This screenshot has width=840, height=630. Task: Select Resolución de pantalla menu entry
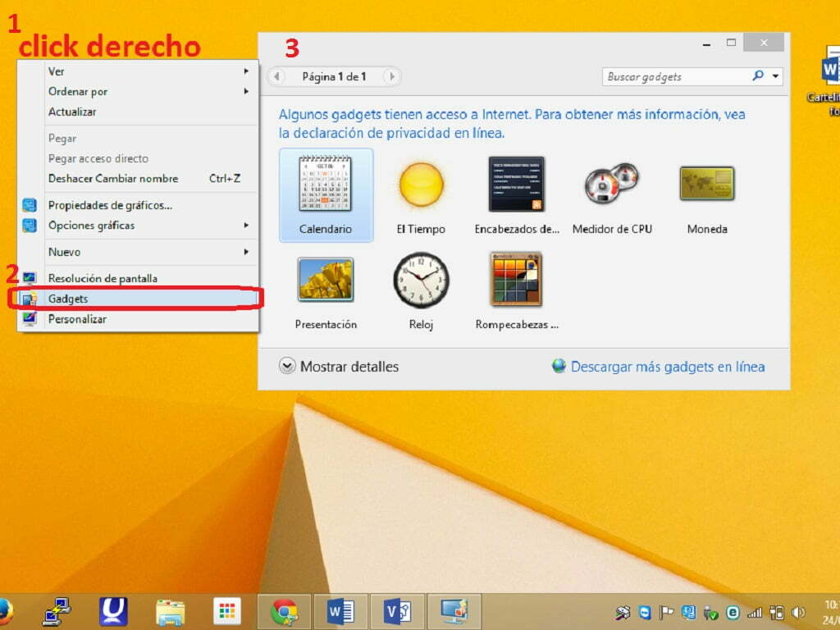(x=103, y=278)
